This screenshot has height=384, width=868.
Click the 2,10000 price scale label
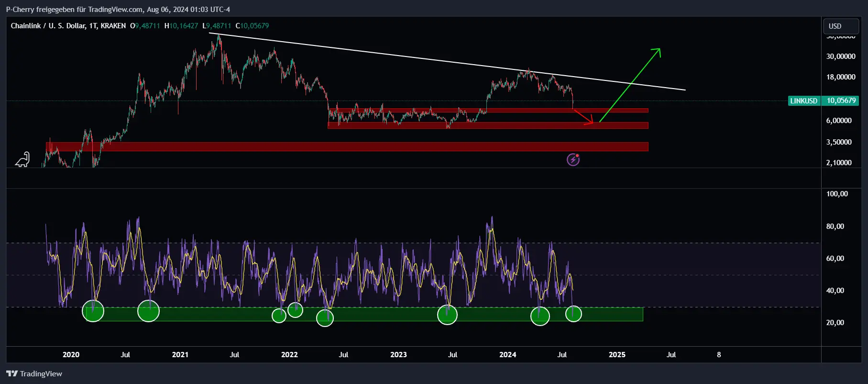pyautogui.click(x=839, y=163)
